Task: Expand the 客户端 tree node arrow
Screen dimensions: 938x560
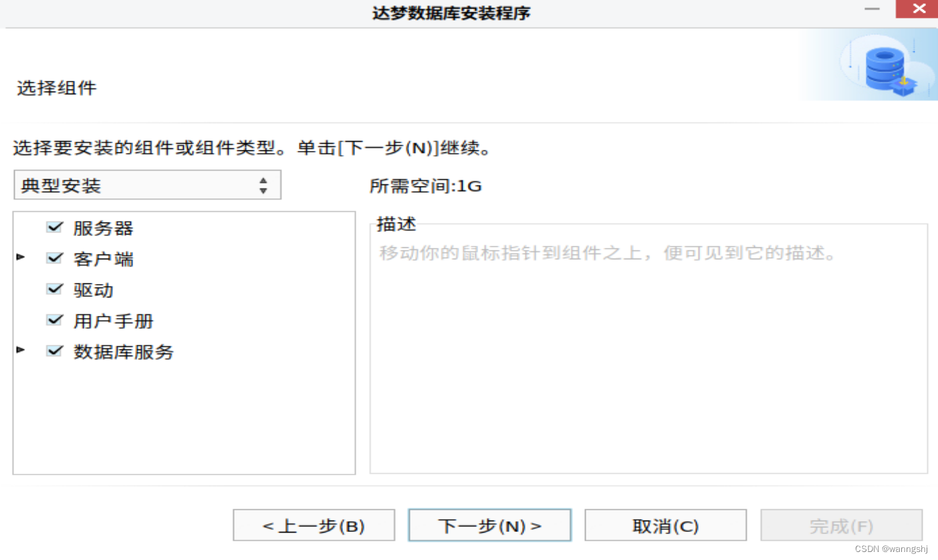Action: 21,257
